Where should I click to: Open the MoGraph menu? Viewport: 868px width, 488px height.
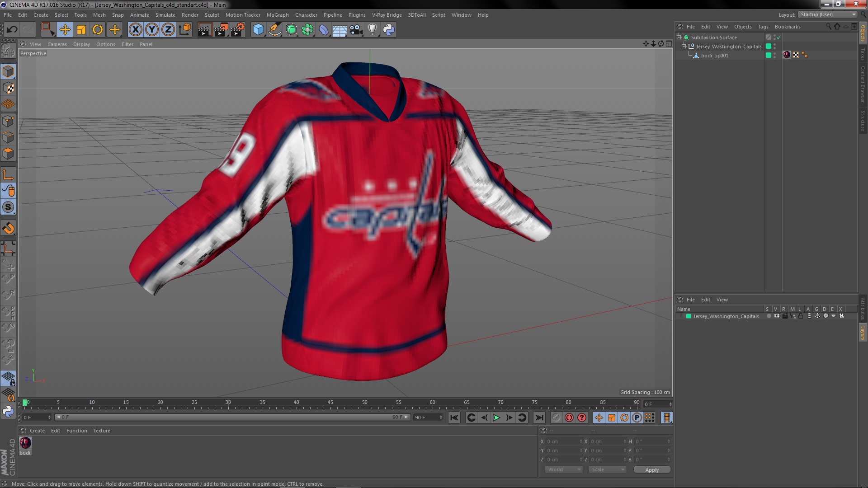click(x=278, y=15)
